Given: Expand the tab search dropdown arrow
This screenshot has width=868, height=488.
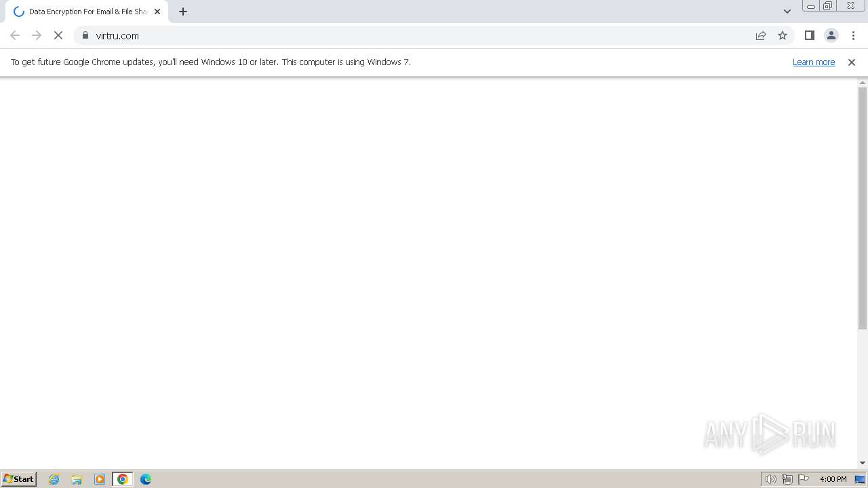Looking at the screenshot, I should pos(787,12).
